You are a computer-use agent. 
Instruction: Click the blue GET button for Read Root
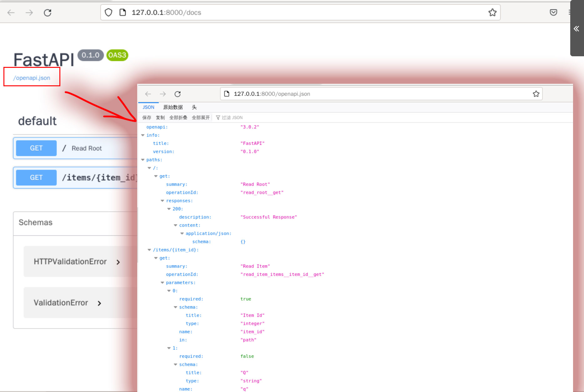(36, 148)
